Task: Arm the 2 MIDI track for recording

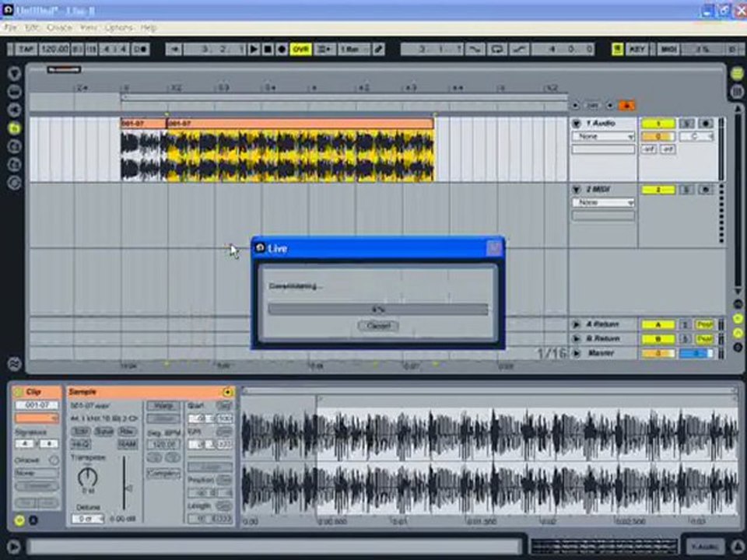Action: click(705, 190)
